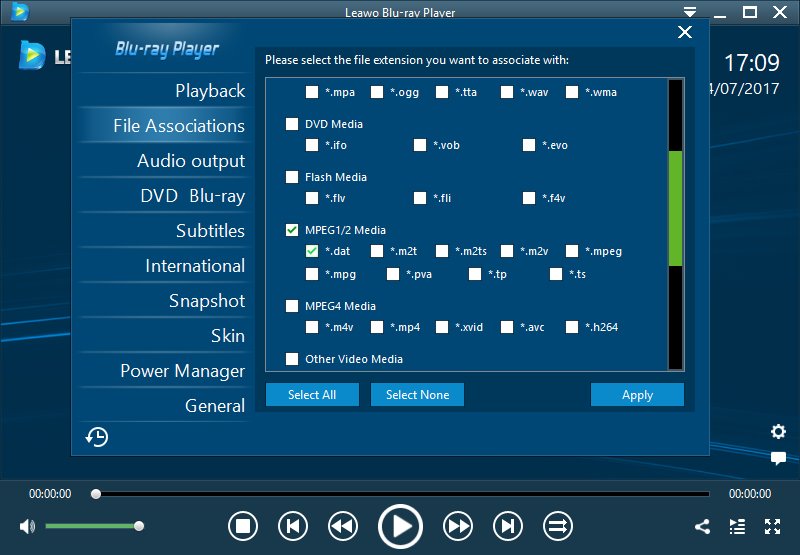Check the Flash Media group checkbox
Image resolution: width=800 pixels, height=555 pixels.
292,177
